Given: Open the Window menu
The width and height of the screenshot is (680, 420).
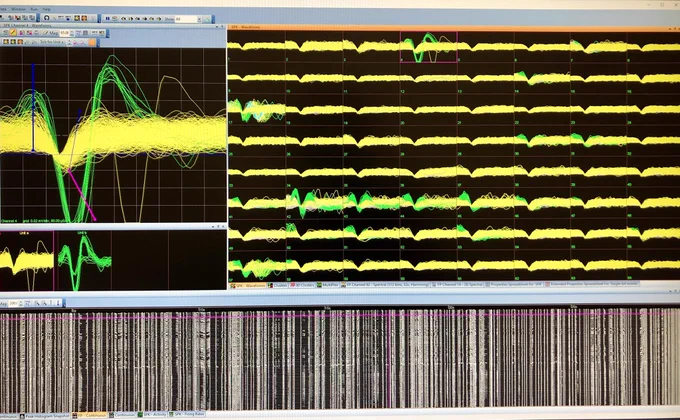Looking at the screenshot, I should click(18, 9).
